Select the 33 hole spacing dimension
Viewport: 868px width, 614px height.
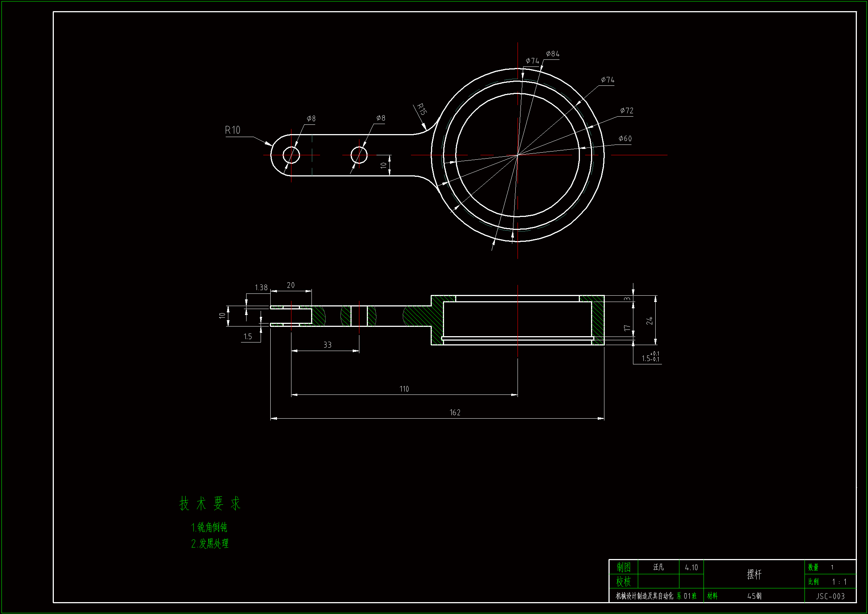tap(327, 345)
